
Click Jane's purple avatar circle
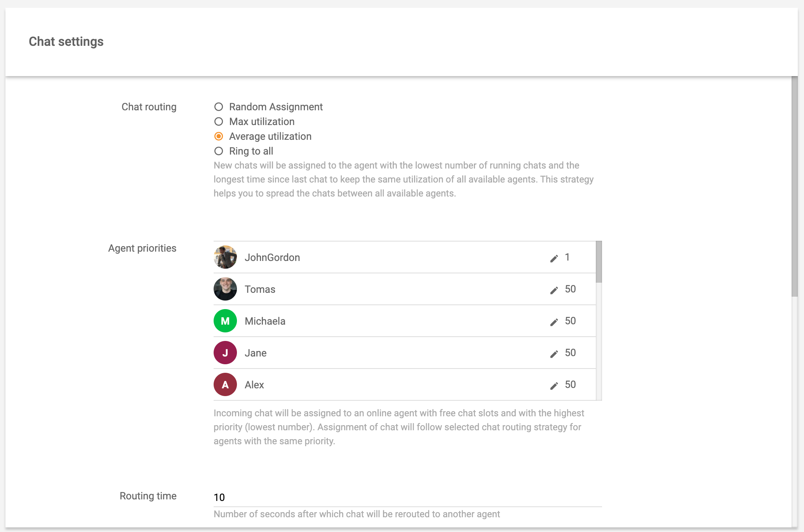(225, 353)
